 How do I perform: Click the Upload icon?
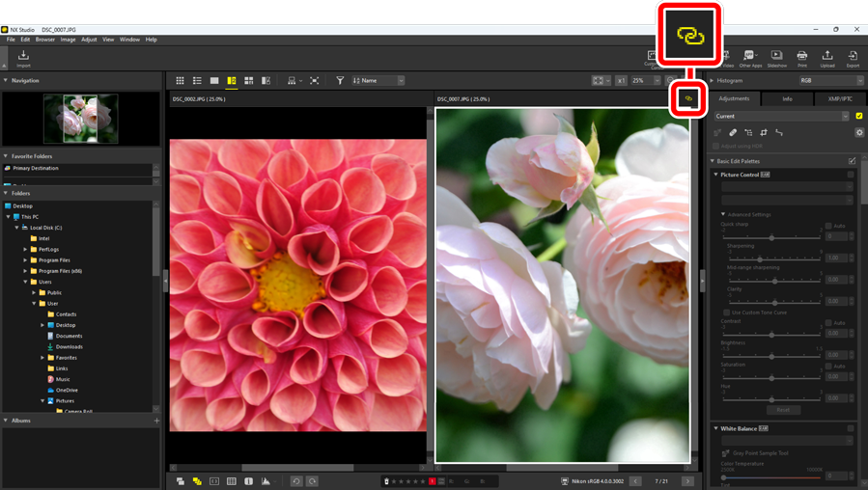pyautogui.click(x=827, y=59)
